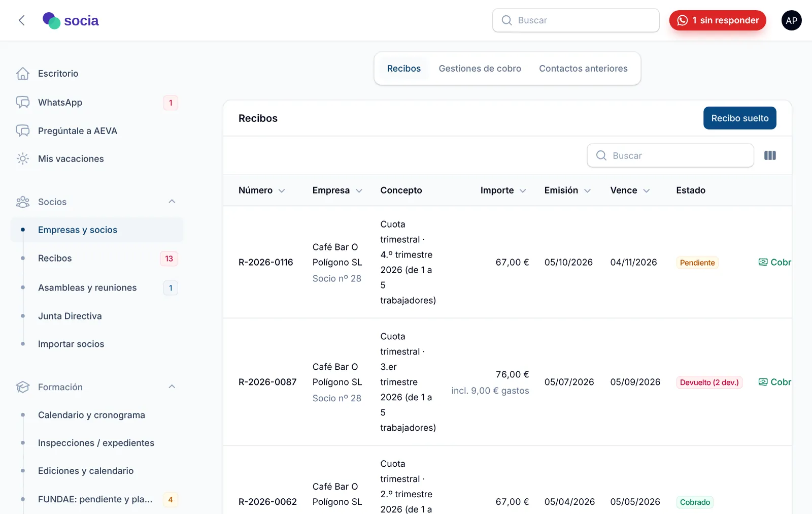Image resolution: width=812 pixels, height=514 pixels.
Task: Open Calendario y cronograma link
Action: click(x=96, y=415)
